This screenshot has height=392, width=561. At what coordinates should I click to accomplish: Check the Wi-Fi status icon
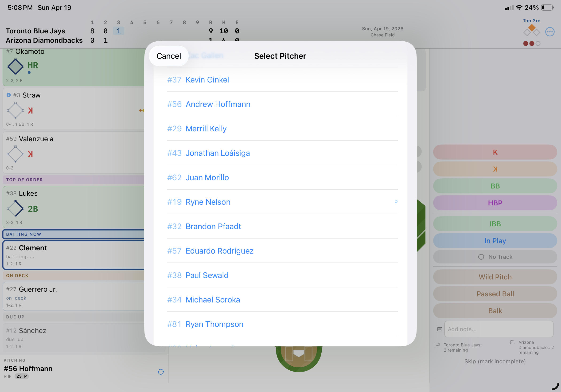tap(519, 8)
